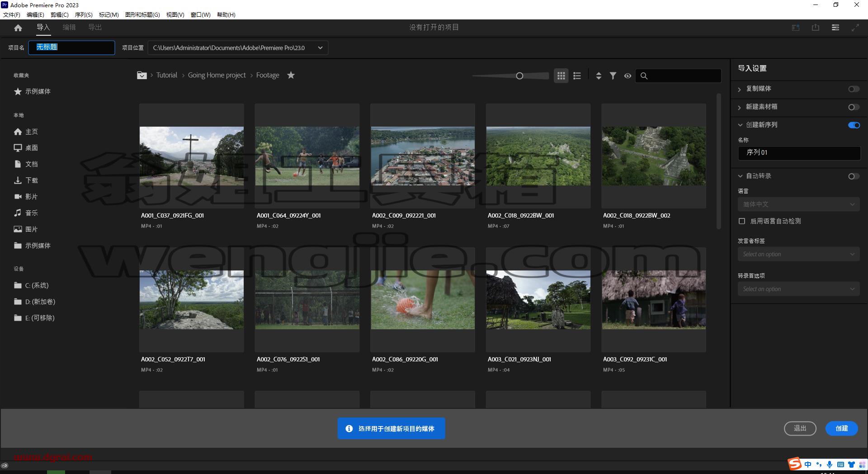Open 转录首选项 dropdown

tap(799, 289)
